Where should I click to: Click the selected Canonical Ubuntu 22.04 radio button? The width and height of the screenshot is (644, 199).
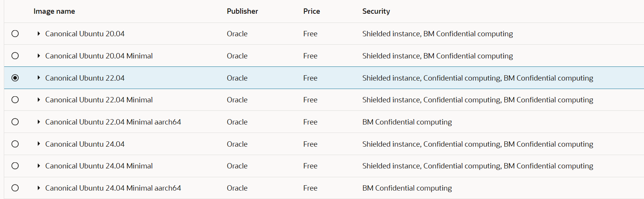click(x=15, y=78)
